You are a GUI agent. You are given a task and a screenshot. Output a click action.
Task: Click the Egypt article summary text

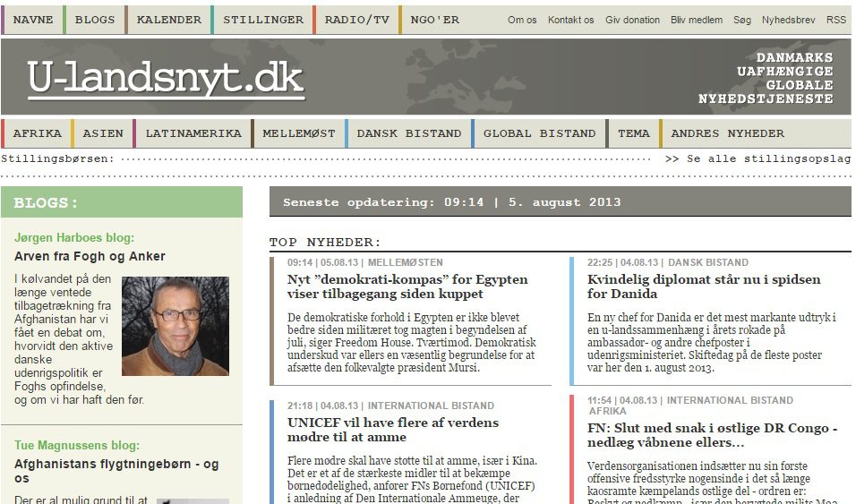412,342
